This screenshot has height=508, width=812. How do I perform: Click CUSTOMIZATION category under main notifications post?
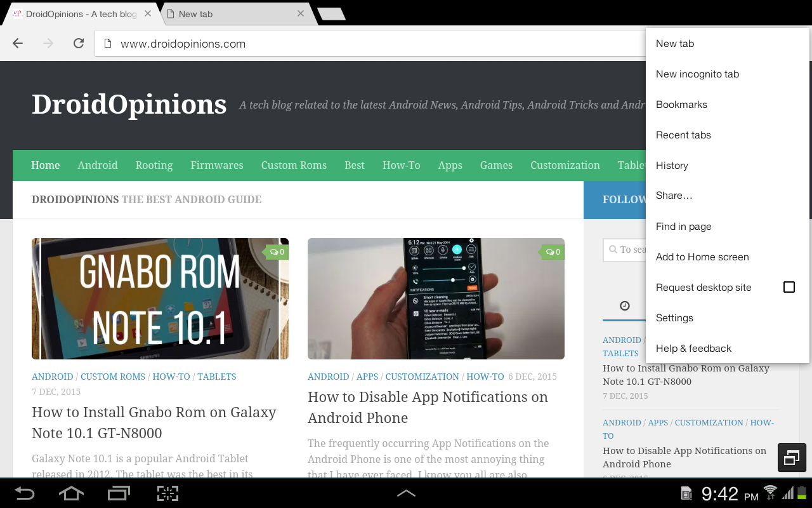[x=422, y=377]
